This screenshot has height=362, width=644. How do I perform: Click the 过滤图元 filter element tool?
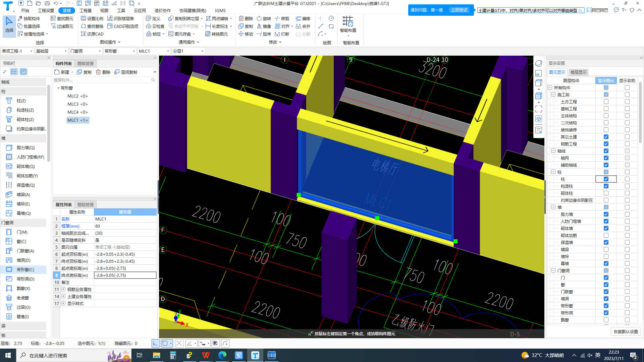(x=62, y=26)
